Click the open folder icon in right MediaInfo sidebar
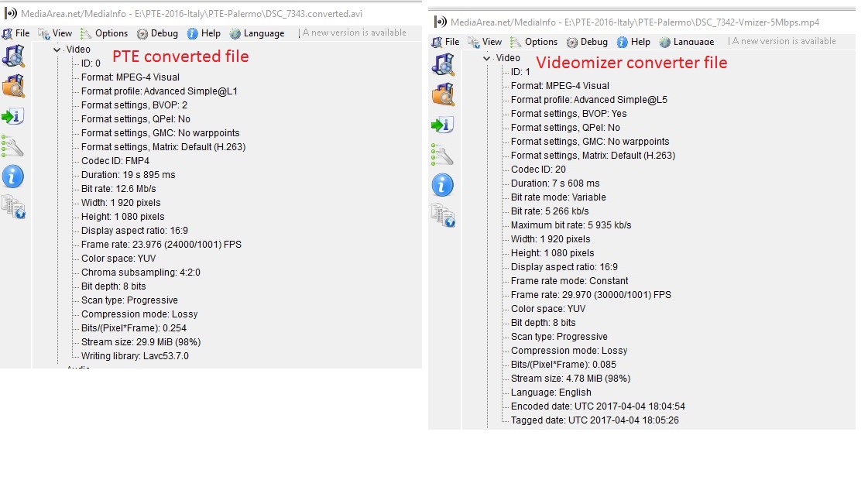This screenshot has height=480, width=868. [x=443, y=94]
